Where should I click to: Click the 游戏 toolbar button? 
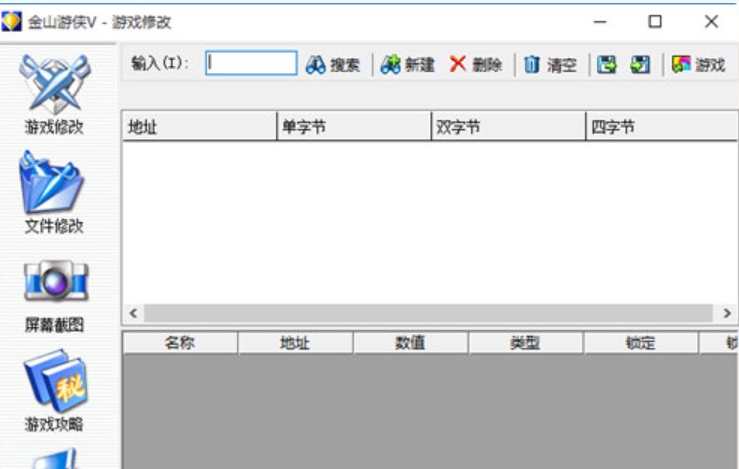pos(698,65)
